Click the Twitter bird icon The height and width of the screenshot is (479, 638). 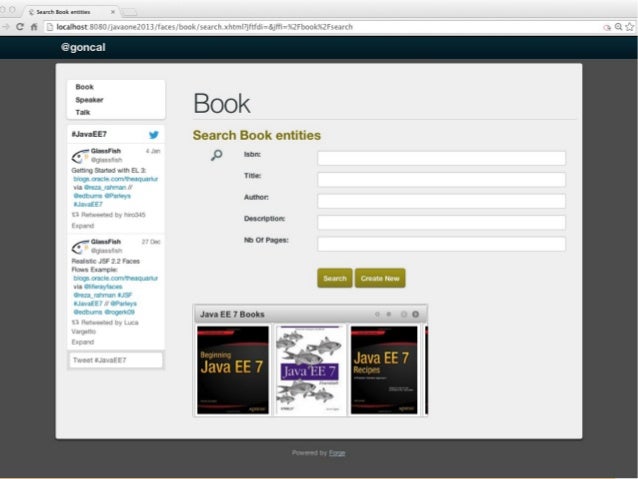pyautogui.click(x=153, y=134)
